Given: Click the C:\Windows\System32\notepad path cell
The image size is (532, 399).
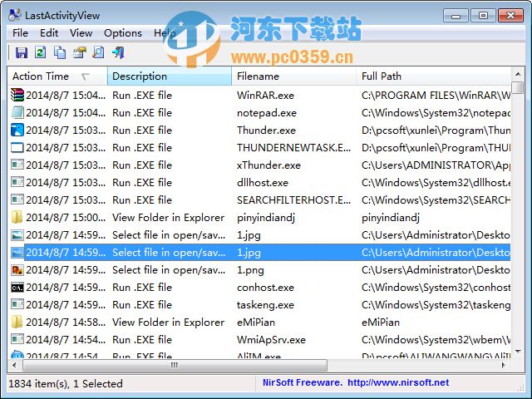Looking at the screenshot, I should [x=436, y=113].
